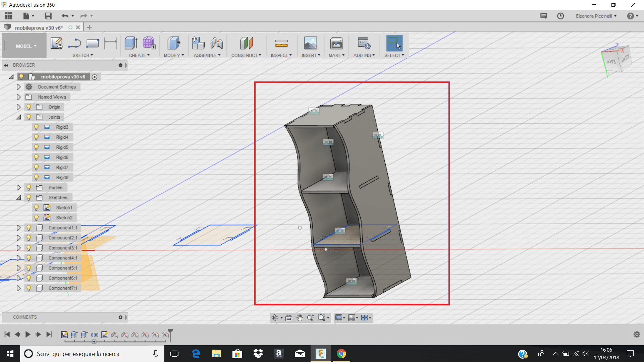Open the Display Settings dropdown
644x362 pixels.
coord(340,318)
